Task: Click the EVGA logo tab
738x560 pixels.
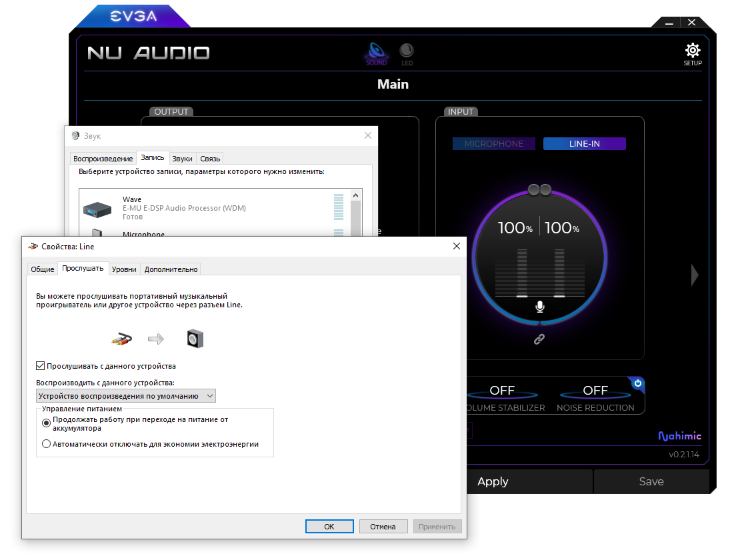Action: pyautogui.click(x=133, y=17)
